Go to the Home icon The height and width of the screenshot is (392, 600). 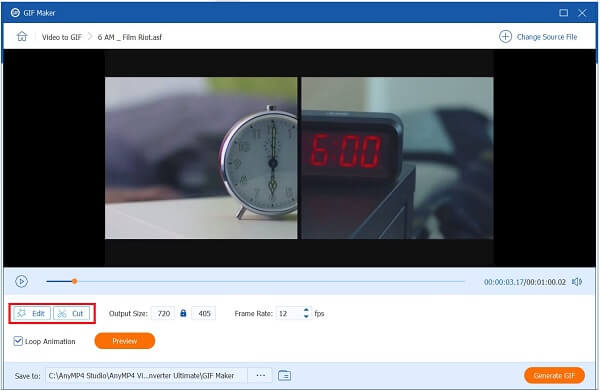pyautogui.click(x=22, y=37)
